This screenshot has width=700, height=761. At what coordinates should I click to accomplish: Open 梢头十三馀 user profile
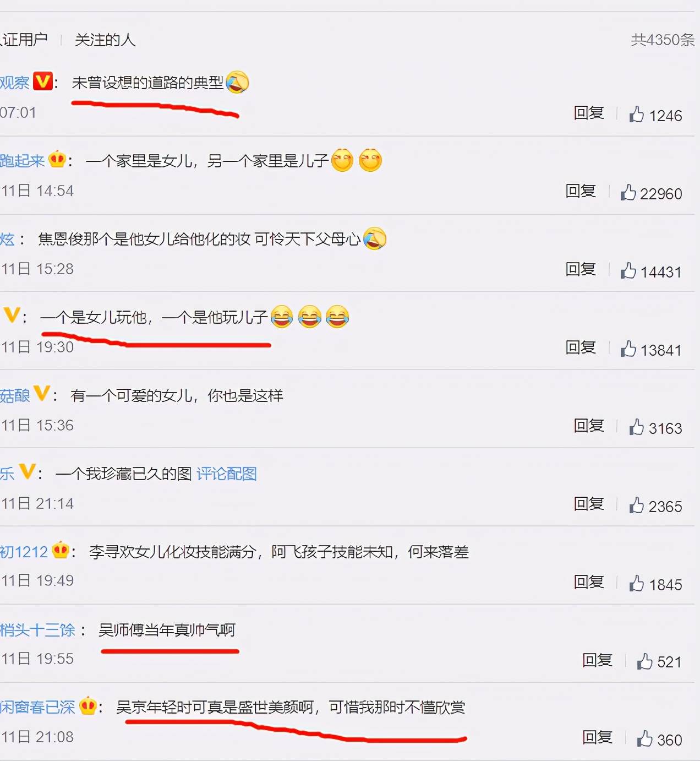[37, 630]
